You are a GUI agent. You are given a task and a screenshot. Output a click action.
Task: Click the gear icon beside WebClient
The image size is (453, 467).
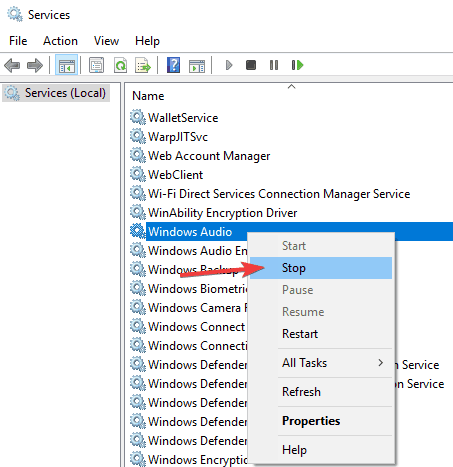coord(138,174)
